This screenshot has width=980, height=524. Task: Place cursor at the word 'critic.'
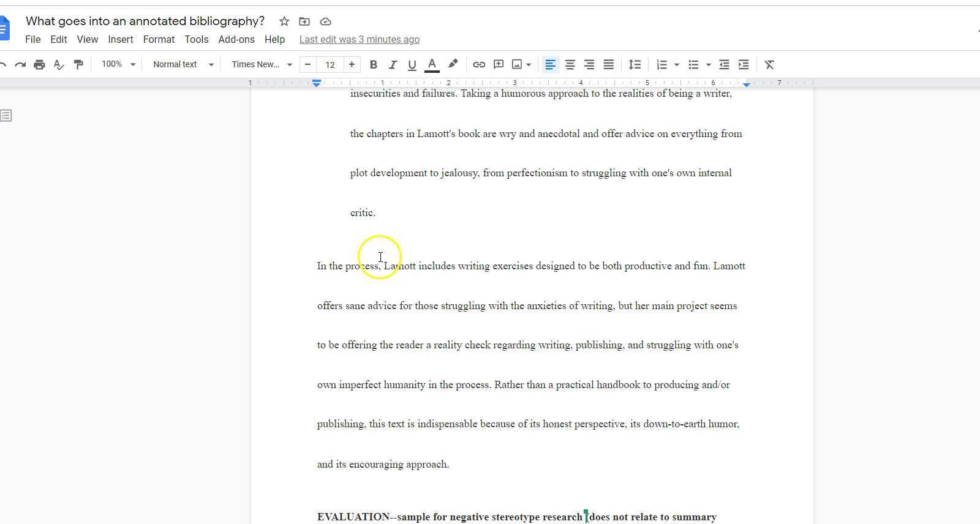pos(363,213)
